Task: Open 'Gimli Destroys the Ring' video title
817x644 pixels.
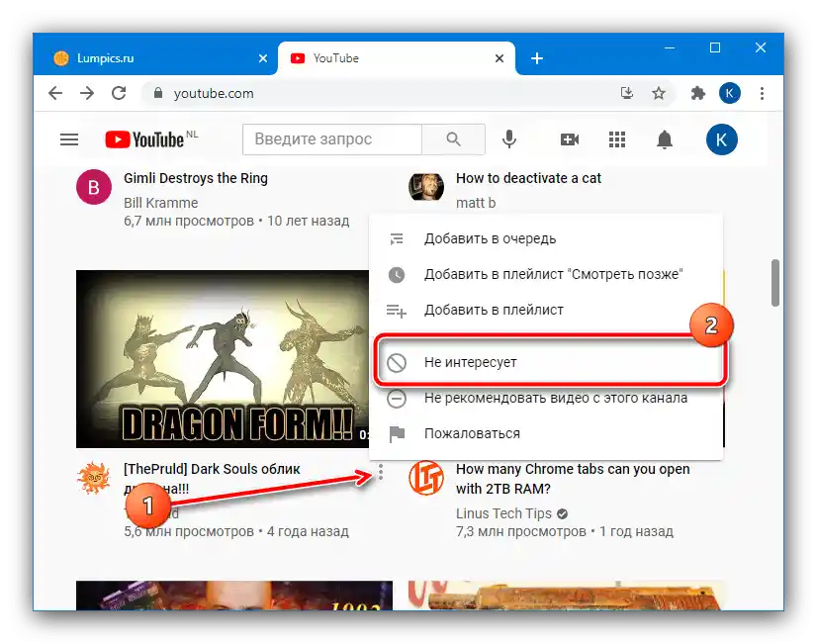Action: coord(196,178)
